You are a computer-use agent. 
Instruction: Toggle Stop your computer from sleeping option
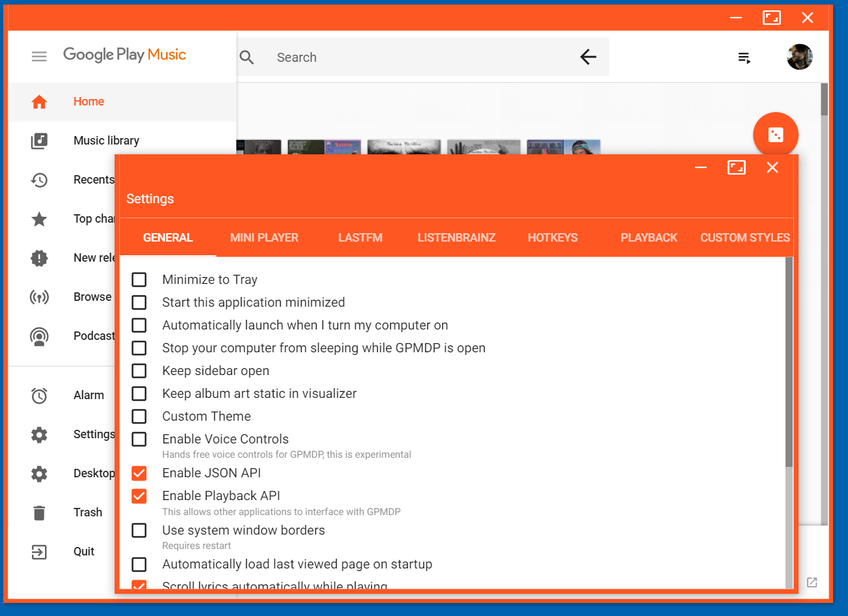point(139,348)
